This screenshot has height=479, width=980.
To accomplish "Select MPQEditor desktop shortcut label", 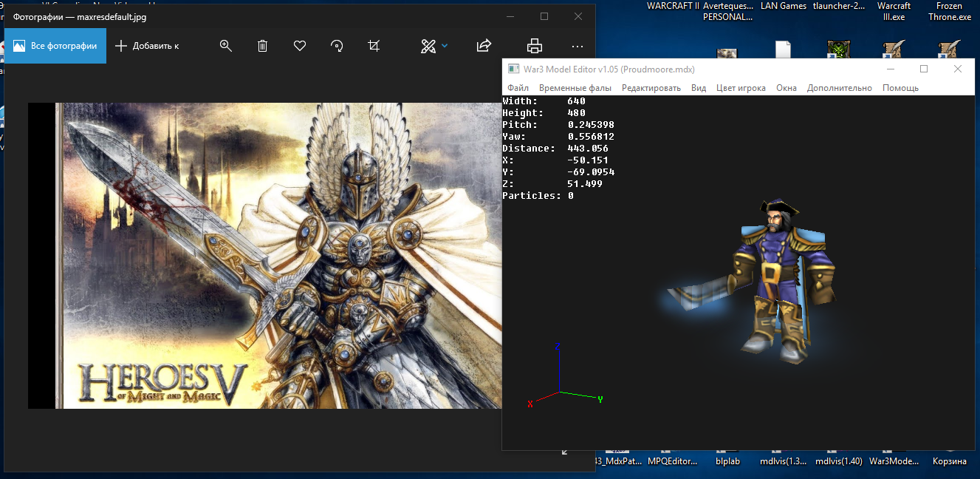I will (673, 461).
